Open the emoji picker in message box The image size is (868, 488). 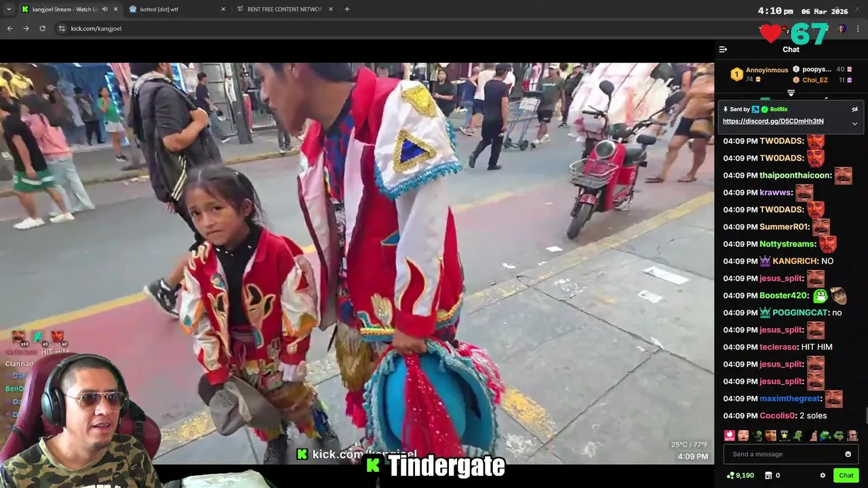[848, 454]
